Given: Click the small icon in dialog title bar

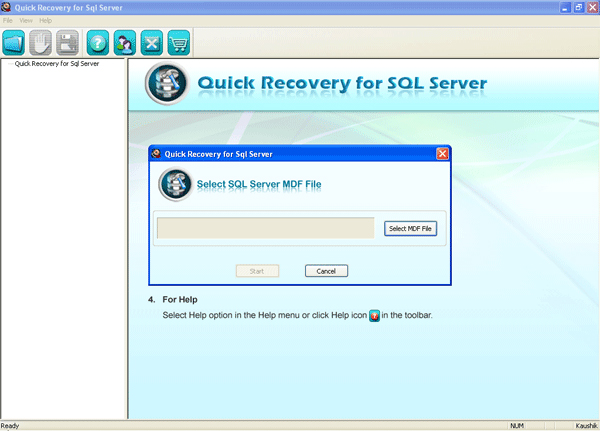Looking at the screenshot, I should 156,154.
